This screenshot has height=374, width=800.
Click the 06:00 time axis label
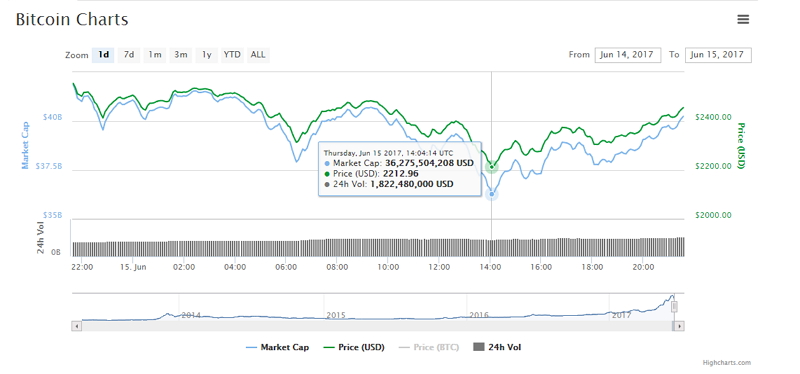click(x=286, y=267)
